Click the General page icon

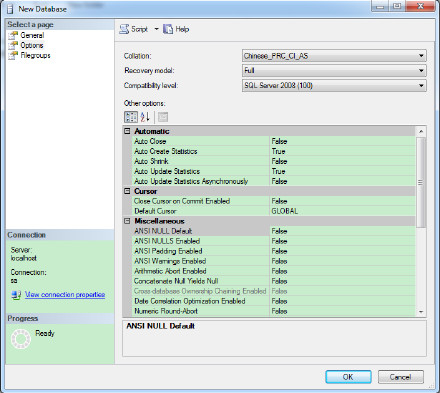(13, 35)
